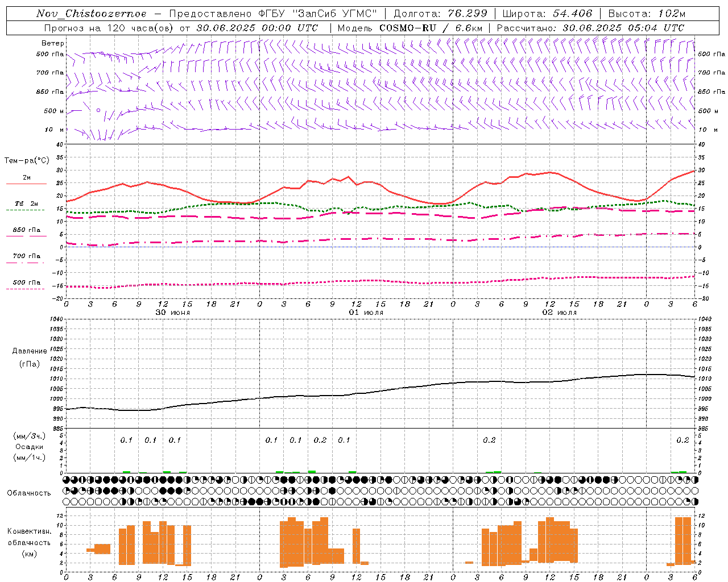
Task: Select "Прогноз на 120 часа(ов)" forecast text
Action: (x=109, y=28)
